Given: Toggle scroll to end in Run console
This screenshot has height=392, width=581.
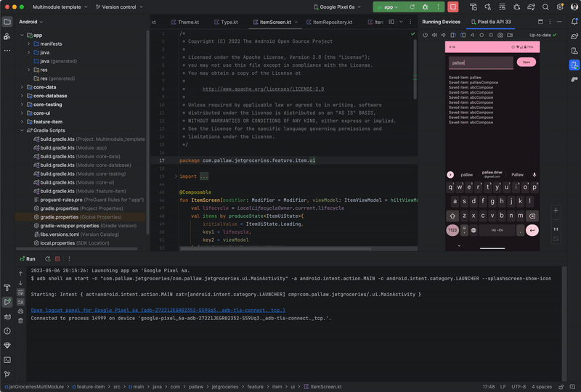Looking at the screenshot, I should (20, 302).
